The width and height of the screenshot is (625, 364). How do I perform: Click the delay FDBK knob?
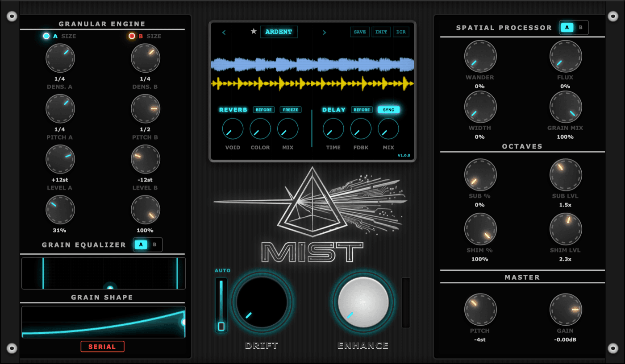tap(361, 129)
